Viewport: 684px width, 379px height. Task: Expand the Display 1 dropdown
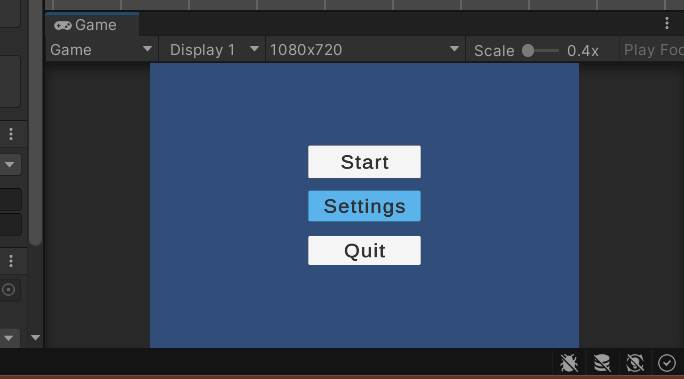[214, 50]
